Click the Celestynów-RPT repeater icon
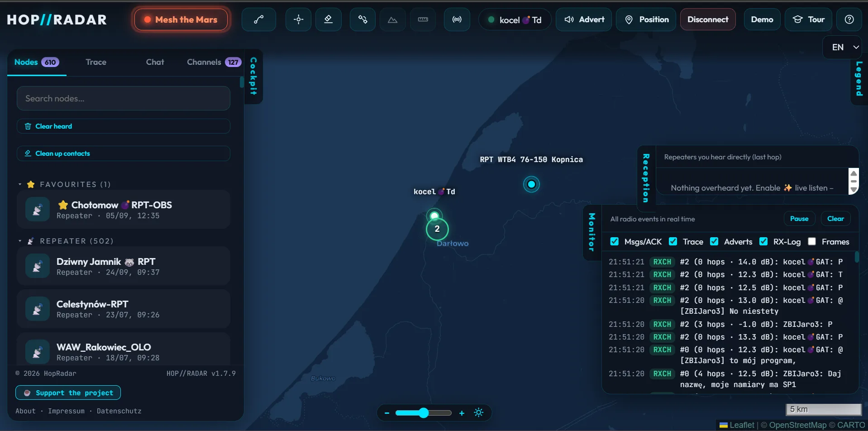The width and height of the screenshot is (868, 431). point(38,308)
